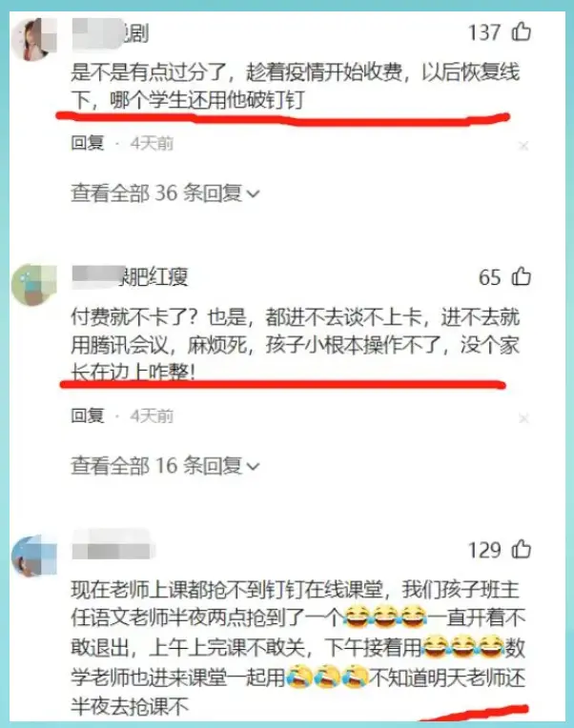Tap thumbs-up icon beside 65

521,276
